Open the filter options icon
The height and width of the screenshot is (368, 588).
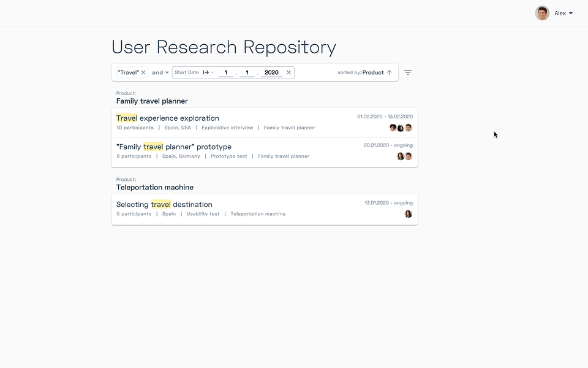coord(408,72)
